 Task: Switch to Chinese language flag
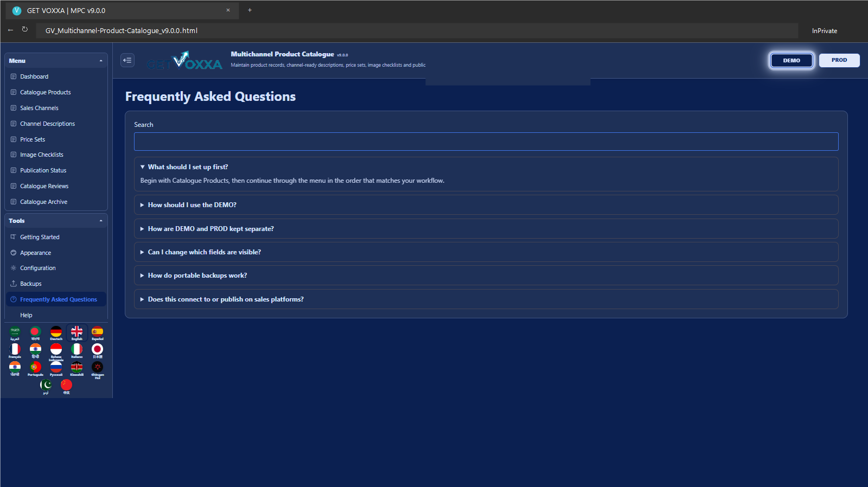(x=66, y=387)
